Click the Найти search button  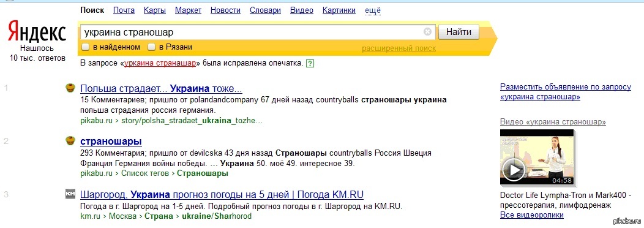(459, 32)
